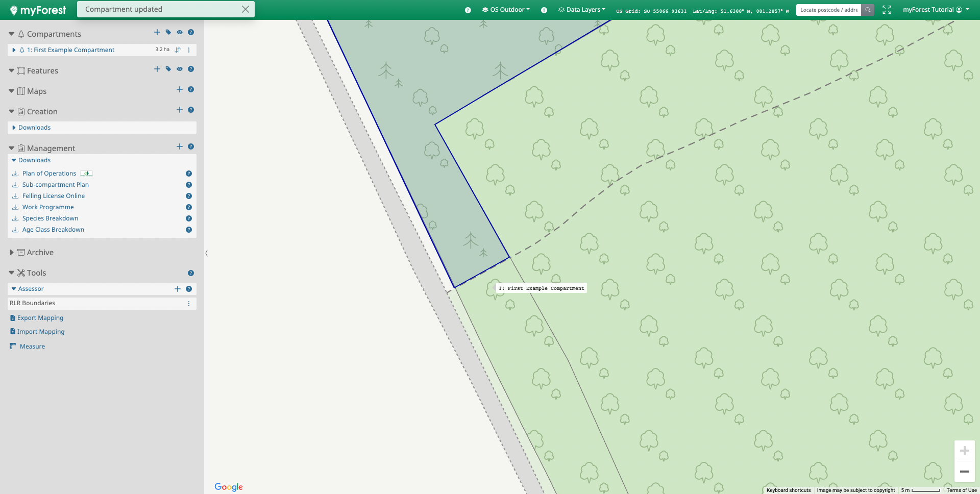Expand the Creation Downloads list
The height and width of the screenshot is (494, 980).
coord(14,128)
